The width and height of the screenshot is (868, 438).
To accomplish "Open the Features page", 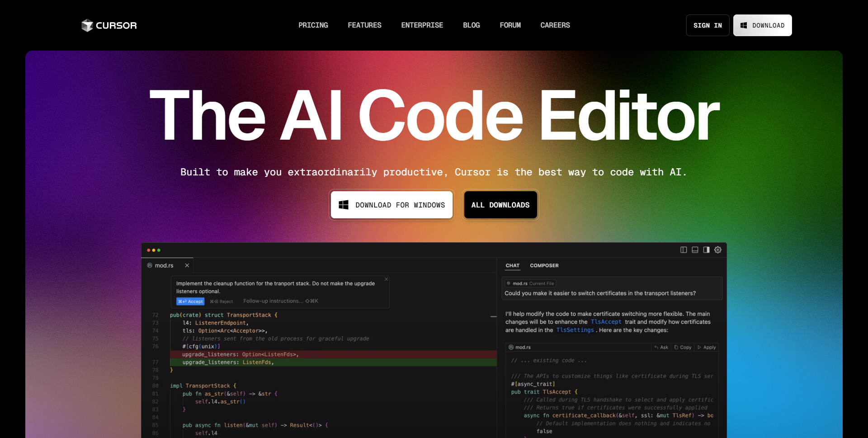I will 364,25.
